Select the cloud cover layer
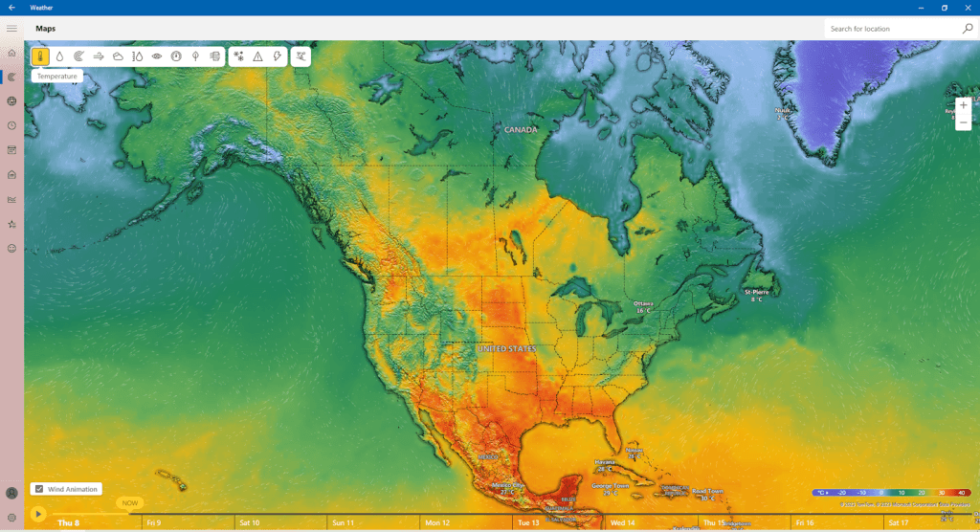This screenshot has height=532, width=980. 118,56
